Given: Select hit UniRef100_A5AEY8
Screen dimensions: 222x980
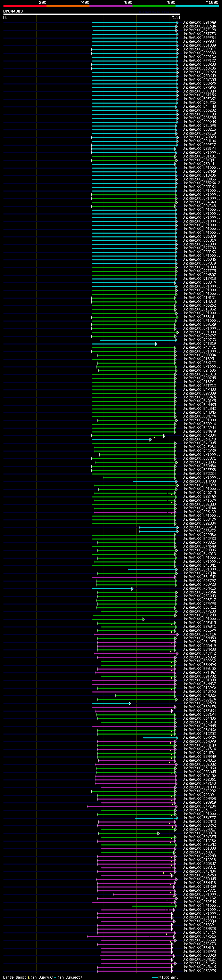Looking at the screenshot, I should (199, 439).
